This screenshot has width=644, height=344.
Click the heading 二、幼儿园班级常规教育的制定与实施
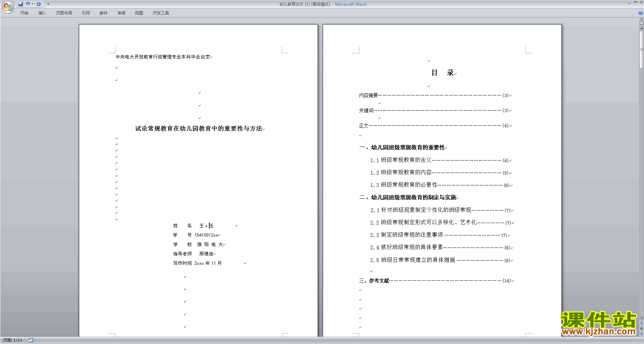click(x=408, y=198)
